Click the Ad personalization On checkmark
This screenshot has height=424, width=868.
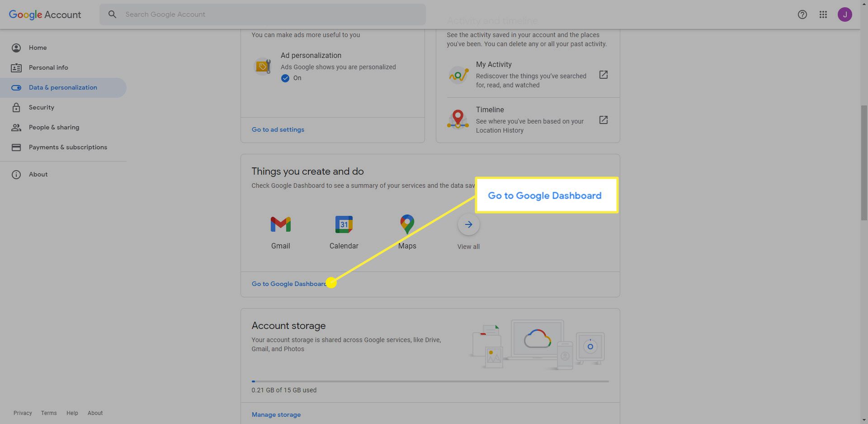pyautogui.click(x=285, y=78)
